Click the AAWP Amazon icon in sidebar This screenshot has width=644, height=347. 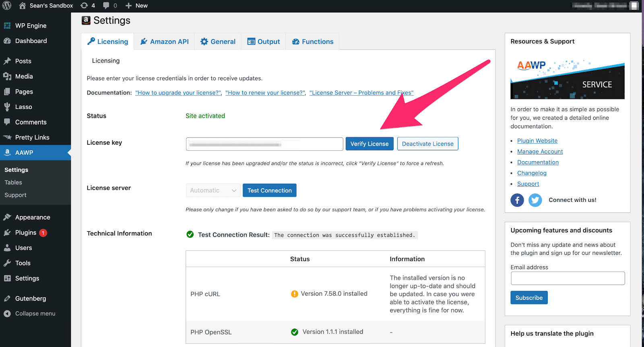pyautogui.click(x=7, y=153)
